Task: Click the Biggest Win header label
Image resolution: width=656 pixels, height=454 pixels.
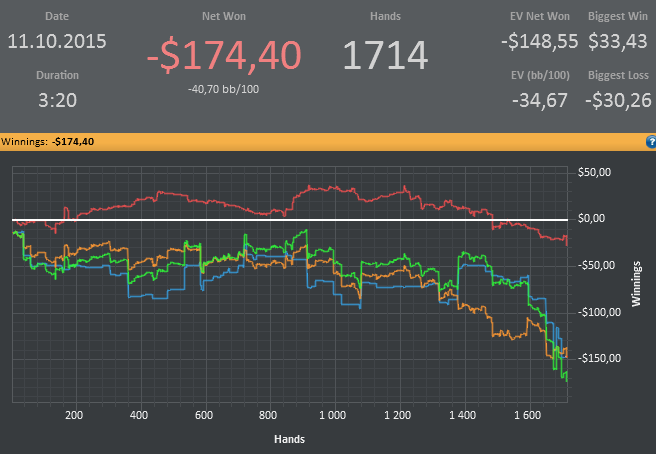Action: 618,16
